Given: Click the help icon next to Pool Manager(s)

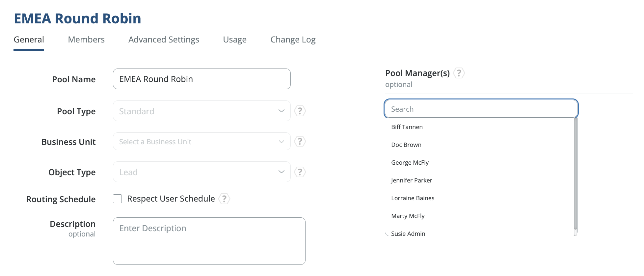Looking at the screenshot, I should click(x=459, y=73).
